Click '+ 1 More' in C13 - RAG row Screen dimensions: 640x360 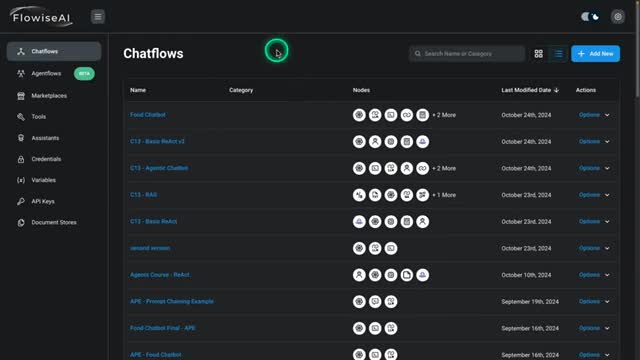[x=444, y=195]
